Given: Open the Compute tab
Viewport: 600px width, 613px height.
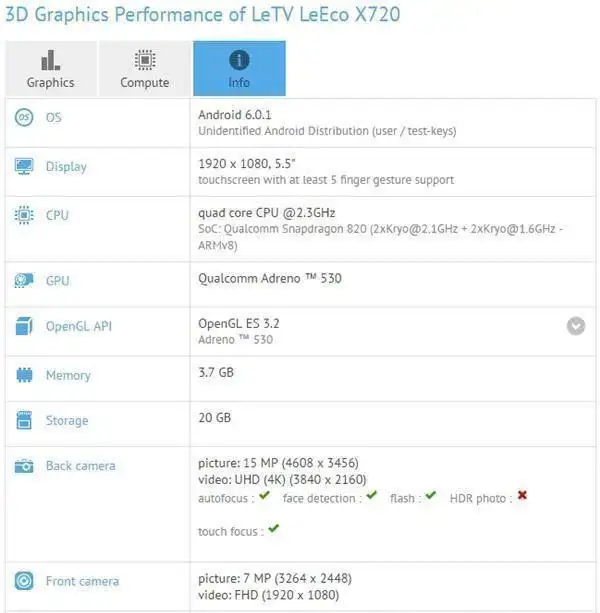Looking at the screenshot, I should click(145, 68).
